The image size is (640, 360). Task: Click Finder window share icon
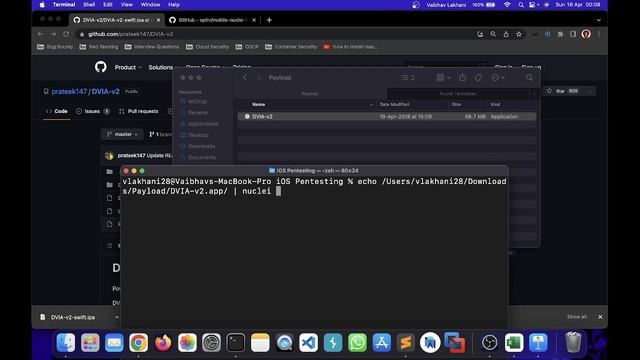[462, 77]
